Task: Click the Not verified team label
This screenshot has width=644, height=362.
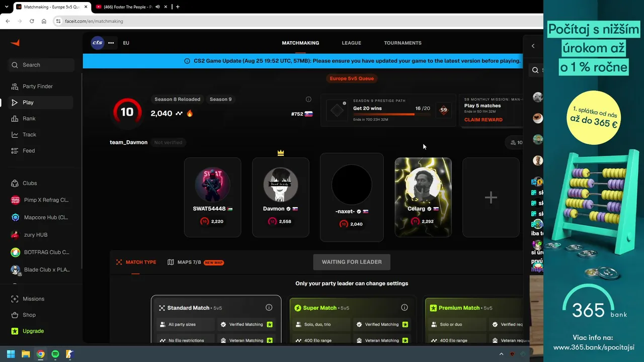Action: [168, 142]
